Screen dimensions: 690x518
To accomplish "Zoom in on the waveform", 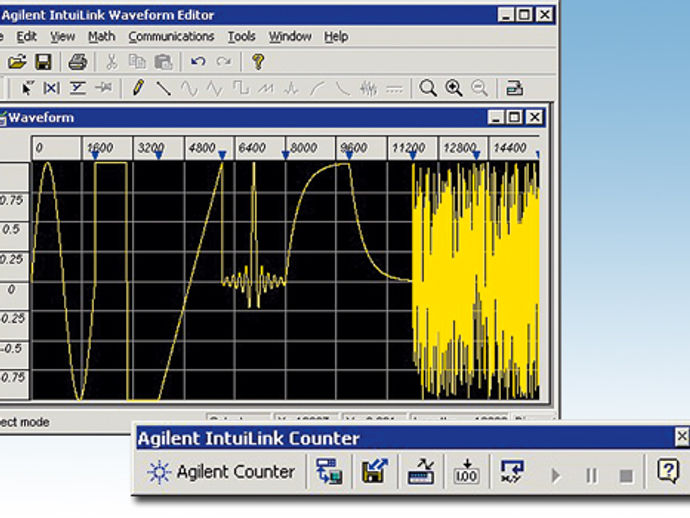I will pos(454,88).
